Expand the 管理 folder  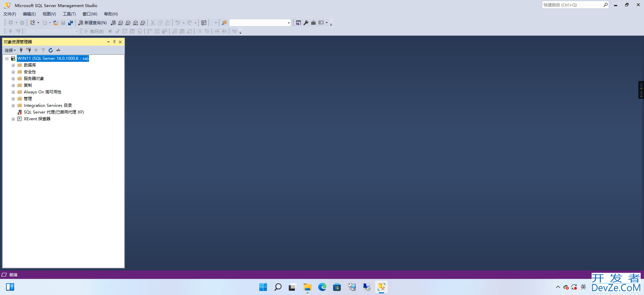point(13,99)
